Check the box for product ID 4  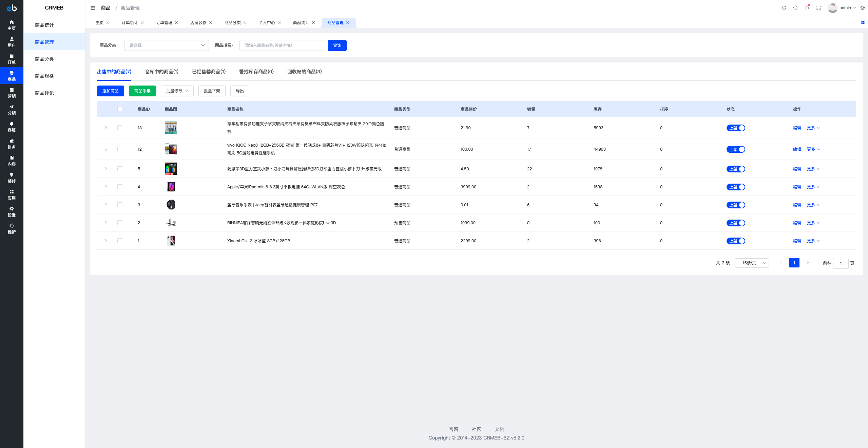point(120,187)
